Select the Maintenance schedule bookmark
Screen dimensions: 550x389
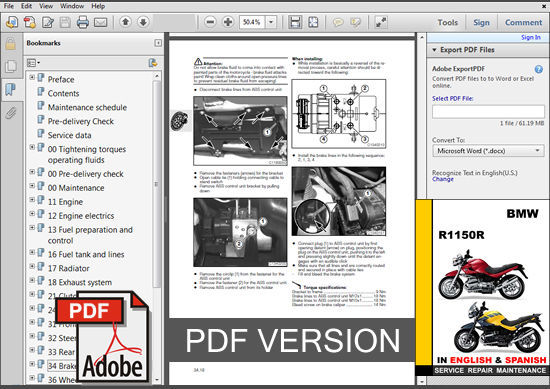click(87, 107)
